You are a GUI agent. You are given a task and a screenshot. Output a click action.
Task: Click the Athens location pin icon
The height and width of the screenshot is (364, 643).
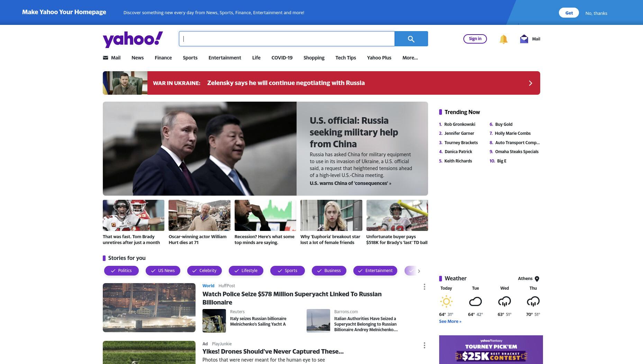pyautogui.click(x=537, y=279)
